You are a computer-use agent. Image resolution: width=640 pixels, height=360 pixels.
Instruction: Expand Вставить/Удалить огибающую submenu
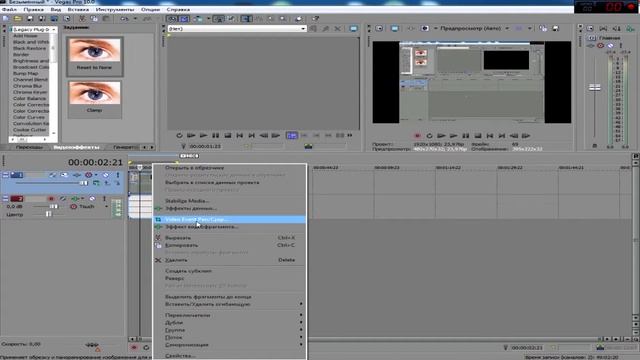[x=229, y=304]
